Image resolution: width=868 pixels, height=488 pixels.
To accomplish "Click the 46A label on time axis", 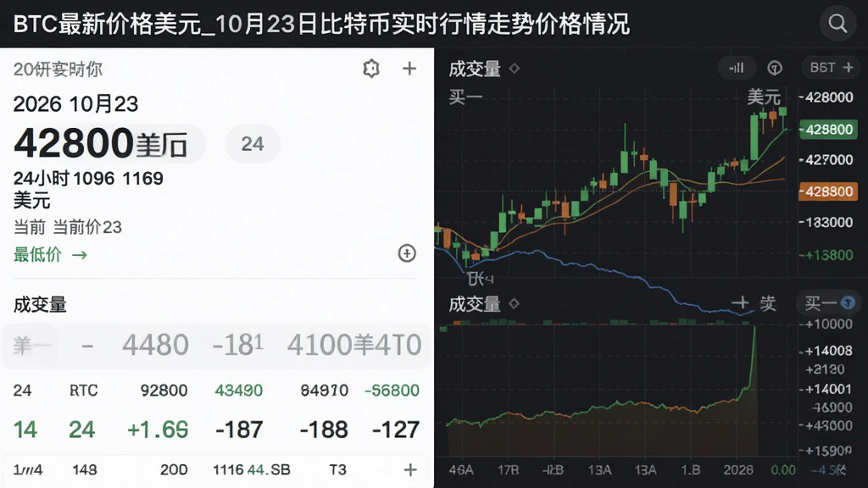I will point(461,470).
